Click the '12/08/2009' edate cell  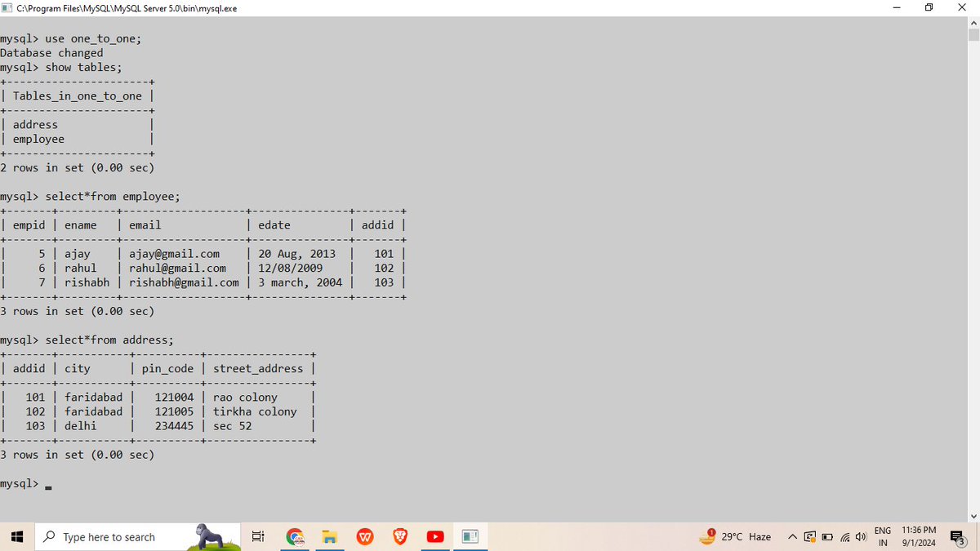[290, 268]
